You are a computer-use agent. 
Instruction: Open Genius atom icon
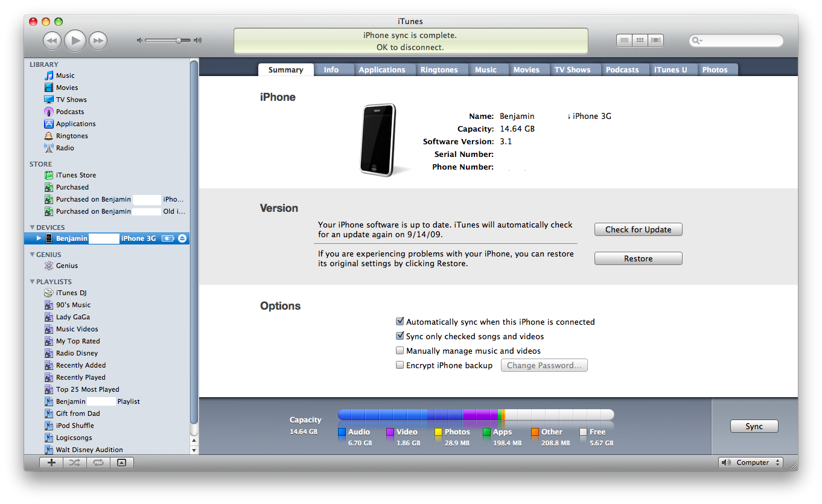49,266
